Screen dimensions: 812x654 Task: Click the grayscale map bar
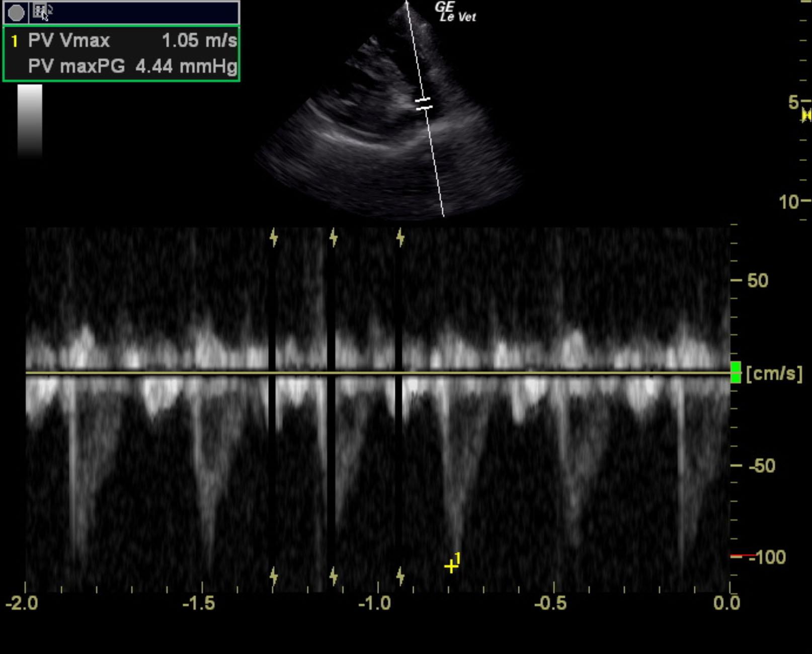click(30, 120)
